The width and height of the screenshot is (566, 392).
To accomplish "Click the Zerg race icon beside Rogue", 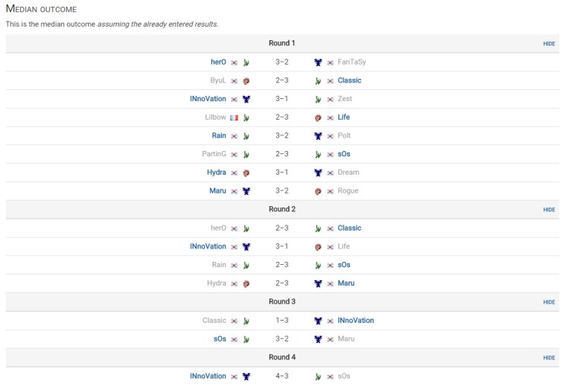I will [318, 191].
